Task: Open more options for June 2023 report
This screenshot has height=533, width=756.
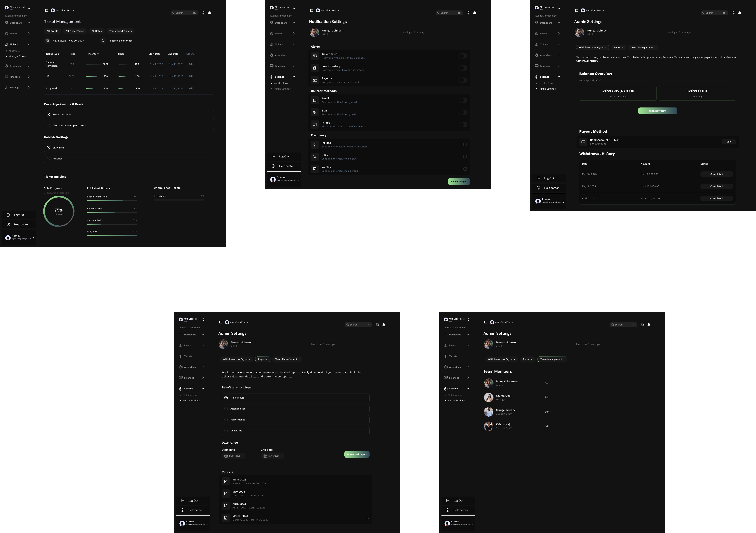Action: (x=367, y=481)
